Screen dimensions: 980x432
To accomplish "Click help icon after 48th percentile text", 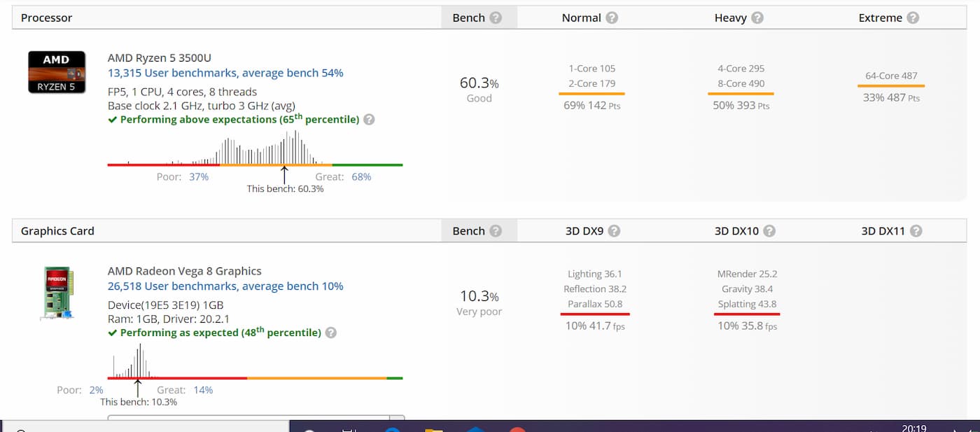I will 331,333.
